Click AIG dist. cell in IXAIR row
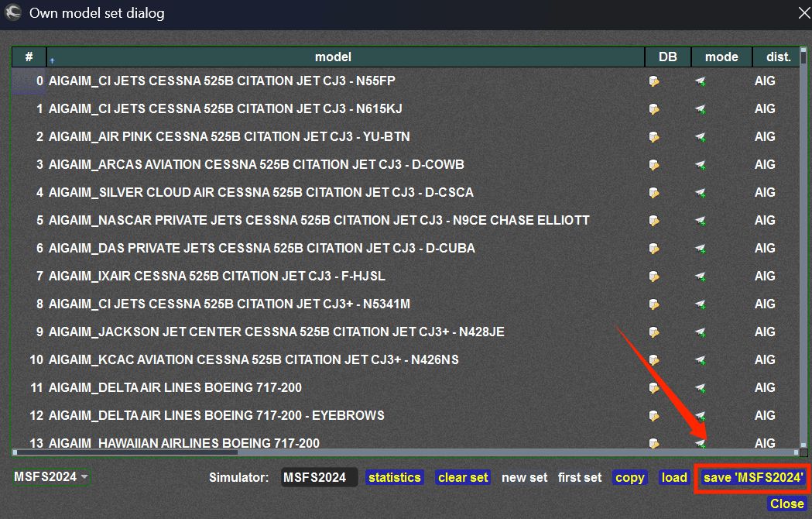Image resolution: width=812 pixels, height=519 pixels. pos(765,276)
